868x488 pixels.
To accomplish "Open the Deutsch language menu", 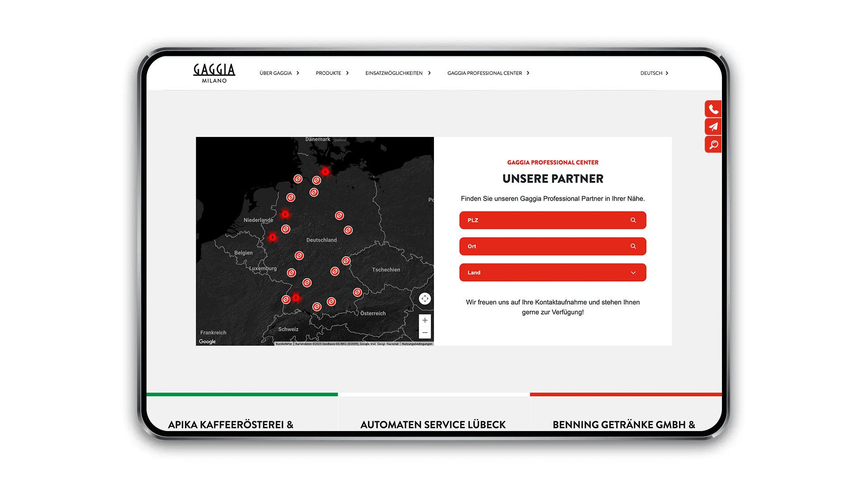I will coord(651,73).
